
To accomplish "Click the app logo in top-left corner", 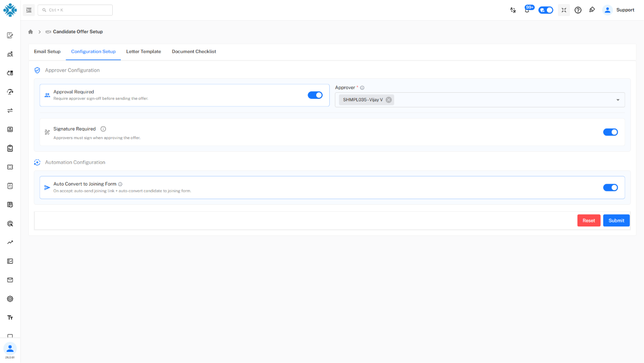I will [x=10, y=10].
